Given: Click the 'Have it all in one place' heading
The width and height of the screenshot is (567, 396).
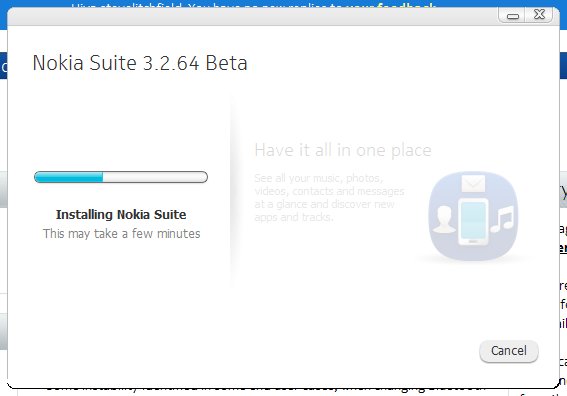Looking at the screenshot, I should 343,150.
